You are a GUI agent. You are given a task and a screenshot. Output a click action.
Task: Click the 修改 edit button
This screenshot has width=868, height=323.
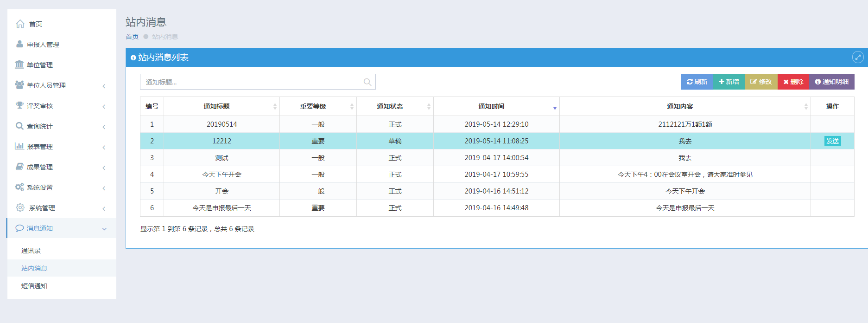point(761,82)
